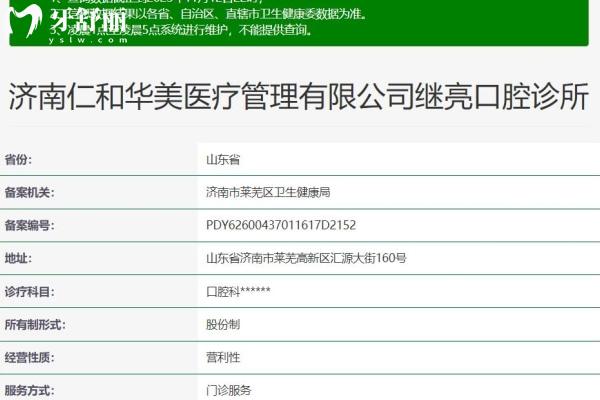Image resolution: width=600 pixels, height=400 pixels.
Task: Click the notice line about 凌晨5点系统进行维护
Action: coord(182,29)
